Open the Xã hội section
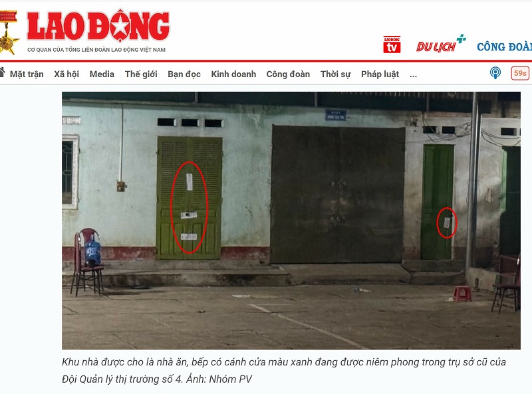The width and height of the screenshot is (532, 394). [x=66, y=74]
